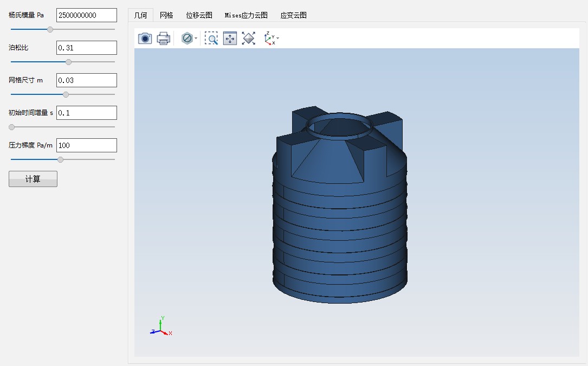Click the zoom extents icon

230,38
